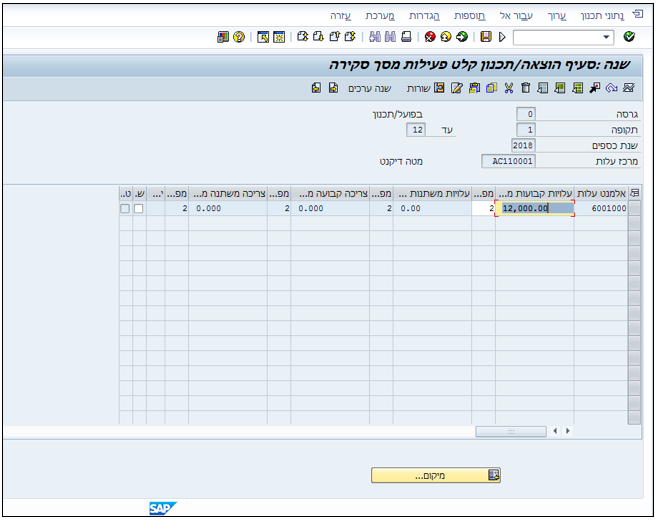Click the printer icon in toolbar
This screenshot has height=520, width=658.
point(406,37)
